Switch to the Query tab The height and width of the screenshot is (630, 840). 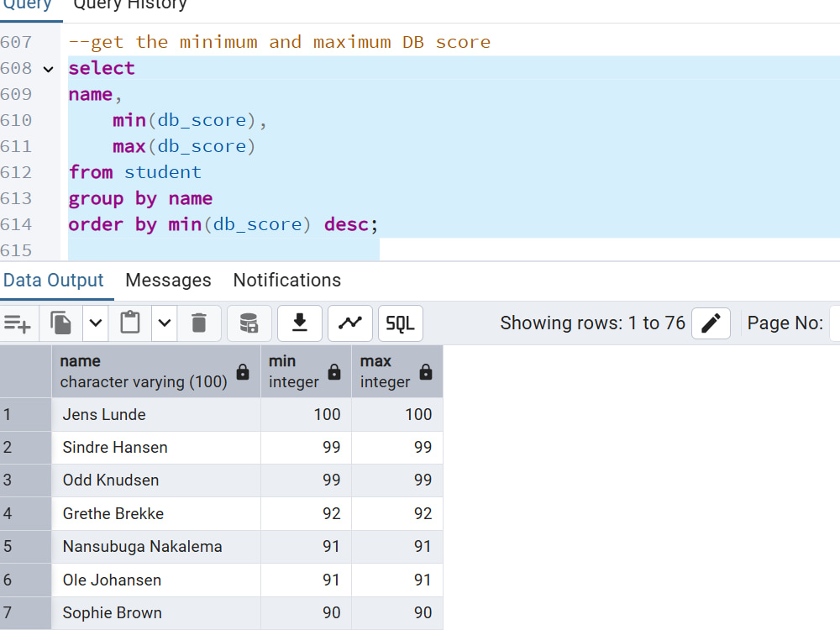tap(27, 5)
